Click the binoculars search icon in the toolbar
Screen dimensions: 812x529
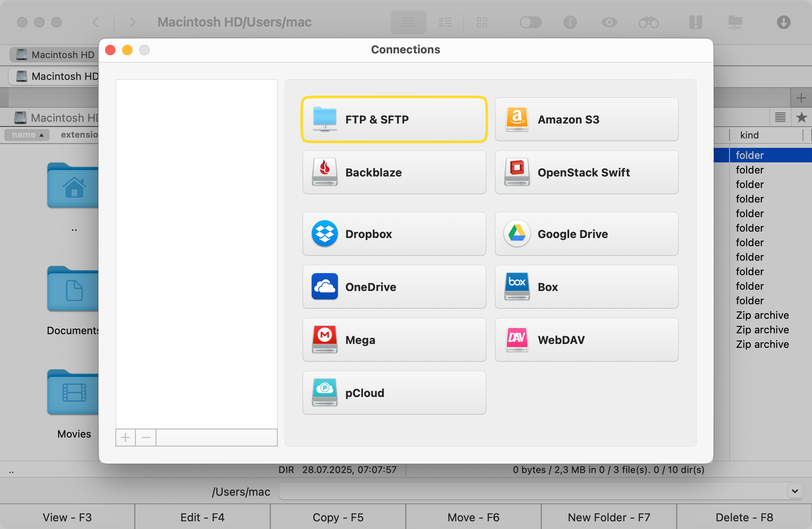(649, 22)
